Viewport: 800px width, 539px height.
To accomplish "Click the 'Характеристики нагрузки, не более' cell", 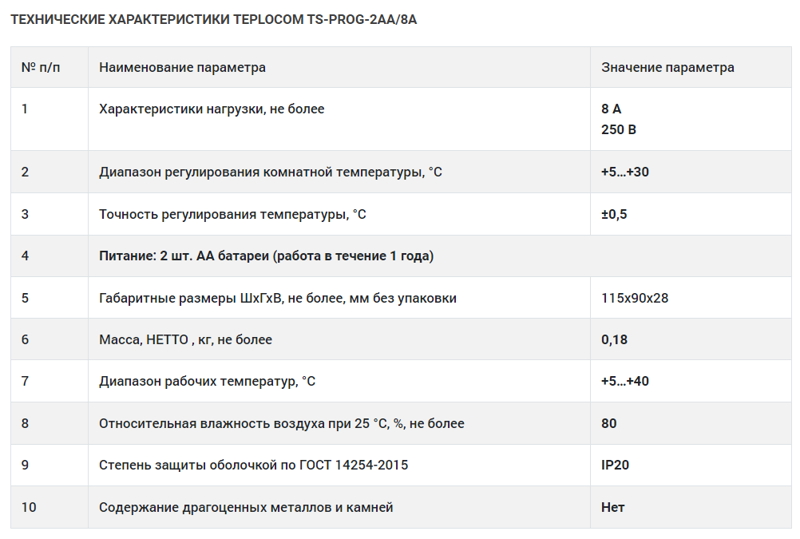I will 211,109.
